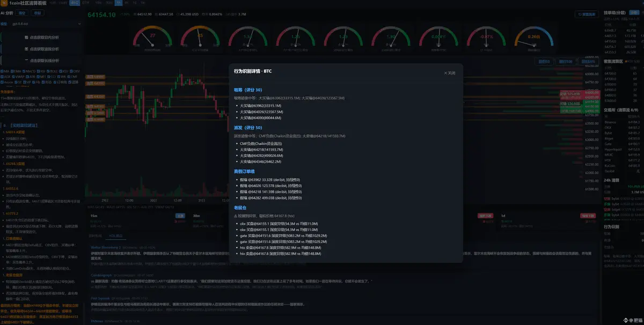This screenshot has width=644, height=325.
Task: Toggle the EMA indicator checkbox
Action: tap(13, 71)
